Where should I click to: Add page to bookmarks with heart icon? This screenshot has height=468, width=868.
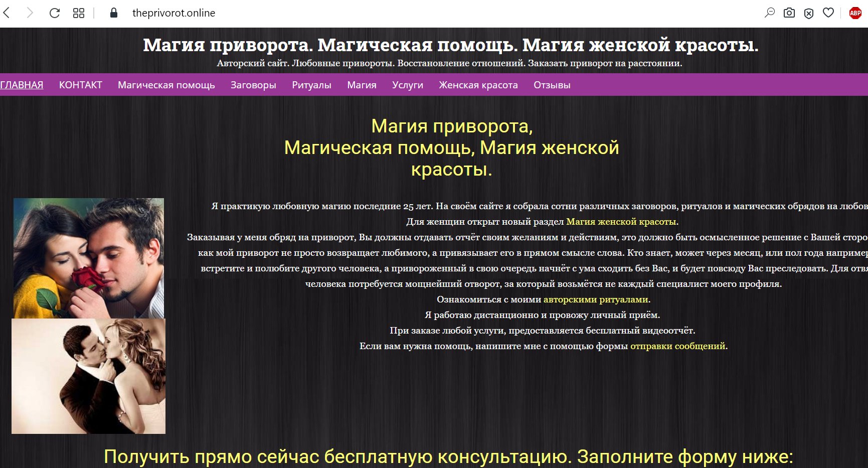pos(828,13)
